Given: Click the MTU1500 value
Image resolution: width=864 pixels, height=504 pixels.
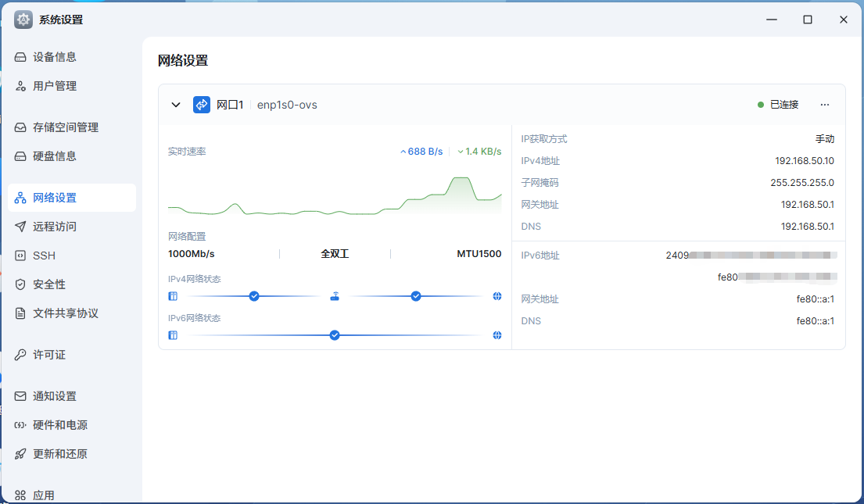Looking at the screenshot, I should coord(479,254).
